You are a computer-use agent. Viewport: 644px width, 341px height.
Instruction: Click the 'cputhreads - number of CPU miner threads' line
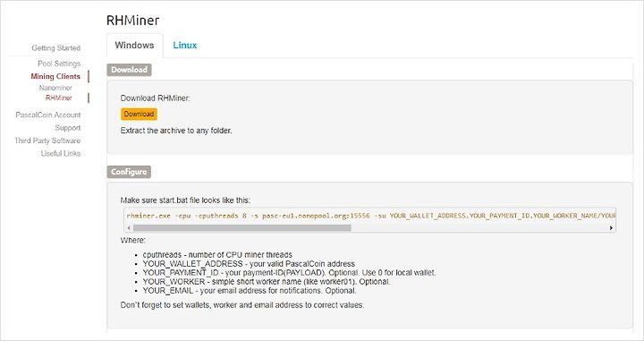(x=217, y=255)
